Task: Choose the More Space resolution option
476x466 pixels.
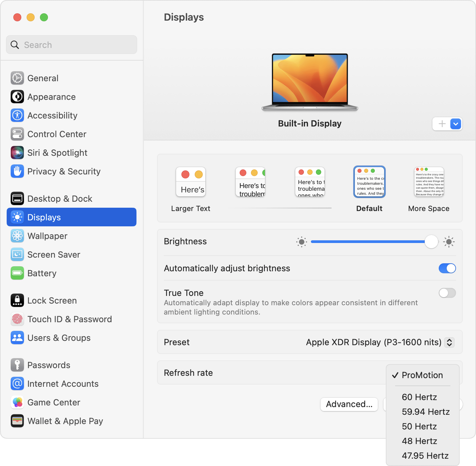Action: pos(429,190)
